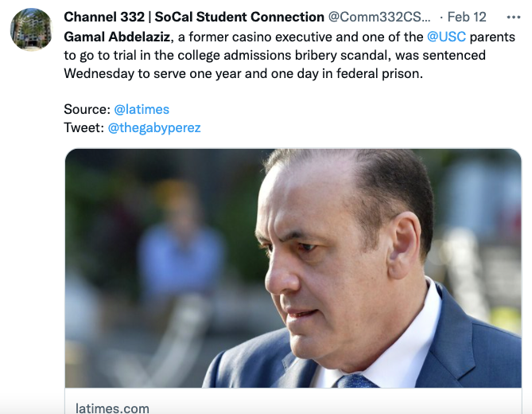
Task: Click the "Tweet:" label text
Action: (x=83, y=127)
